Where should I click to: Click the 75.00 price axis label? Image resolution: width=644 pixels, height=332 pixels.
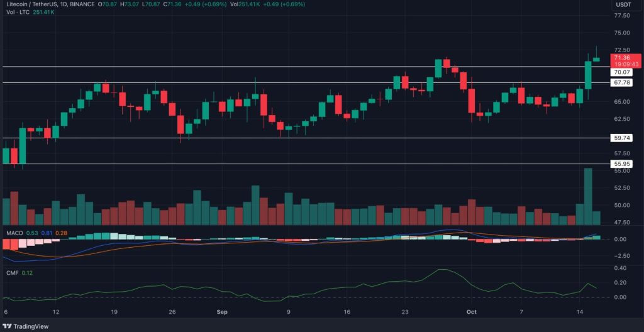point(622,33)
